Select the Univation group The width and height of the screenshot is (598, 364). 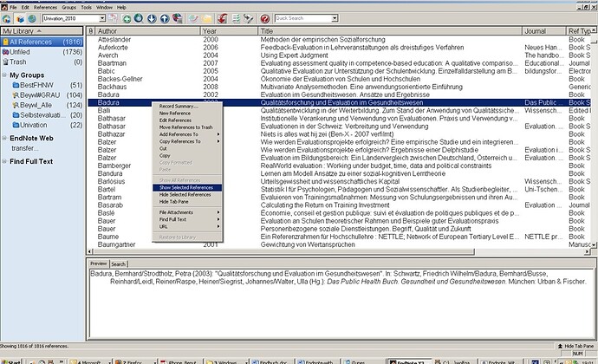[x=48, y=125]
